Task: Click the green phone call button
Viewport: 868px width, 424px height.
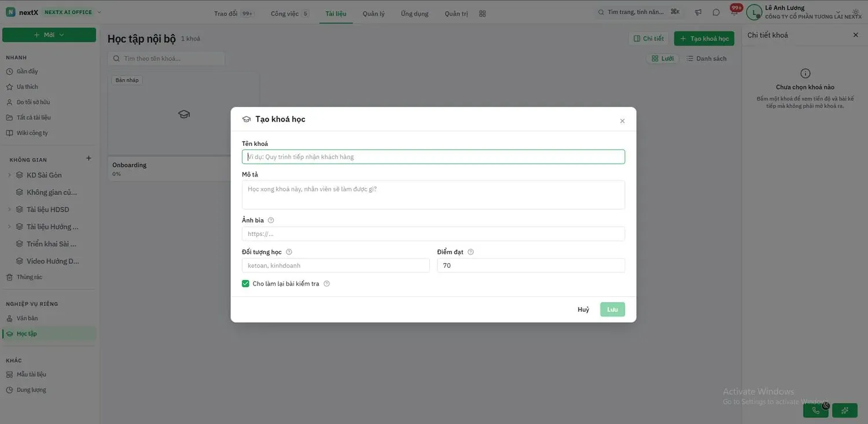Action: [816, 410]
